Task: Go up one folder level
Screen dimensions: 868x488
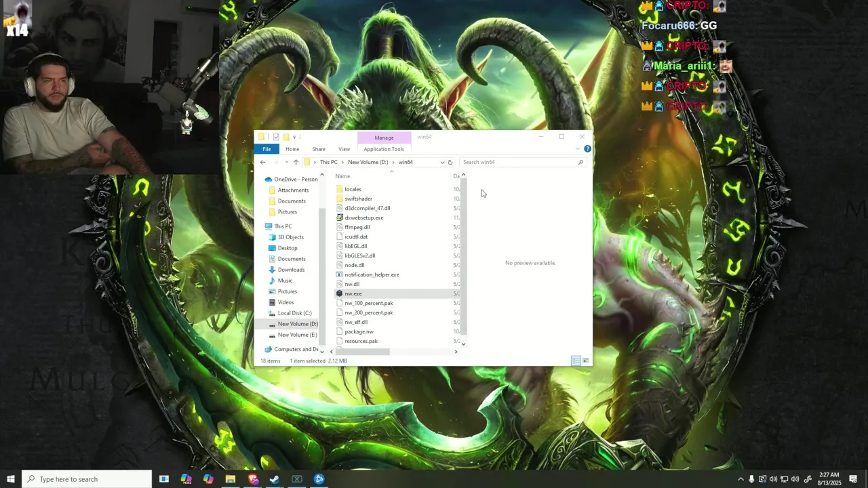Action: coord(296,162)
